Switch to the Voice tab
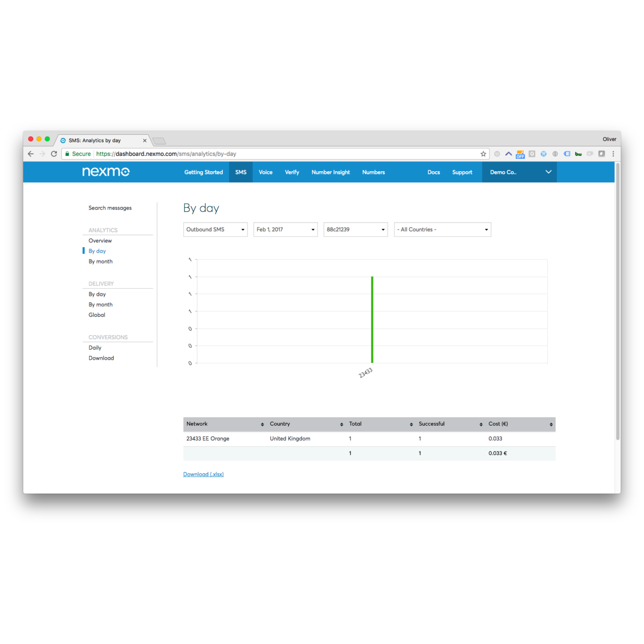644x644 pixels. (265, 172)
